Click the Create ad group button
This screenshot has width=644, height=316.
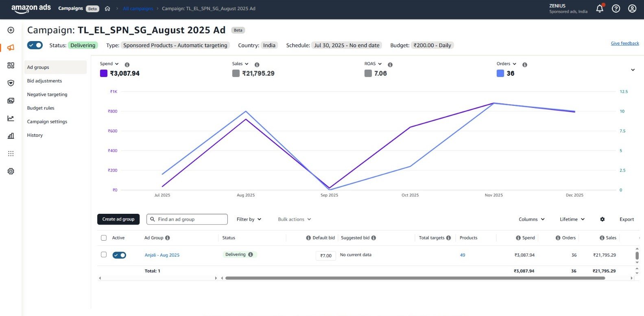click(118, 219)
